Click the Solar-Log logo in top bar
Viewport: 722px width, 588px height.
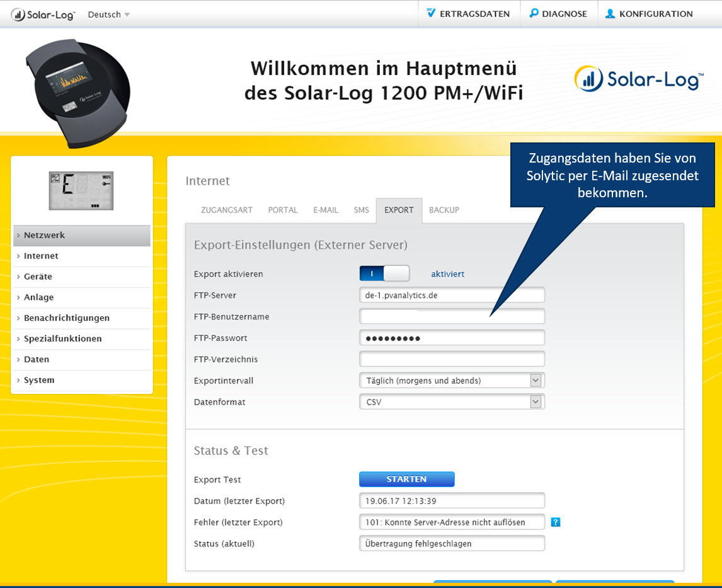(43, 14)
